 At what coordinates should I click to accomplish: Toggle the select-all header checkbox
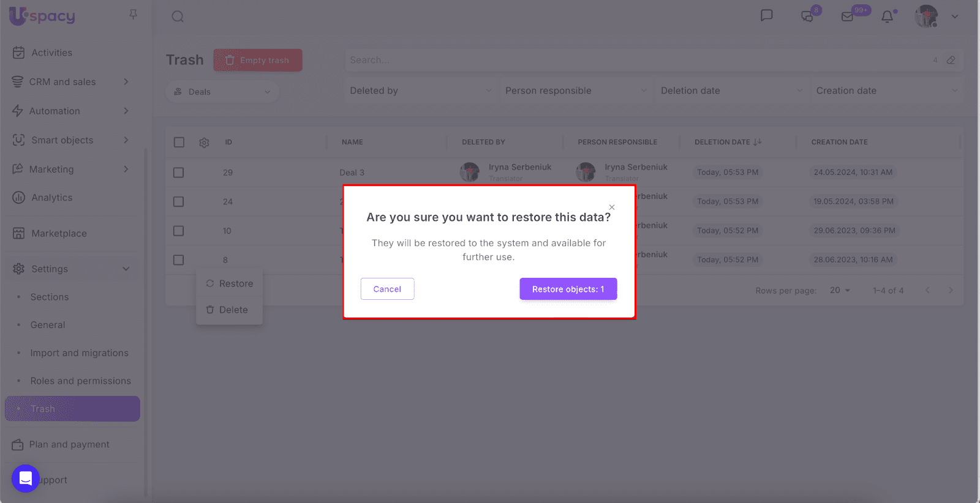179,143
